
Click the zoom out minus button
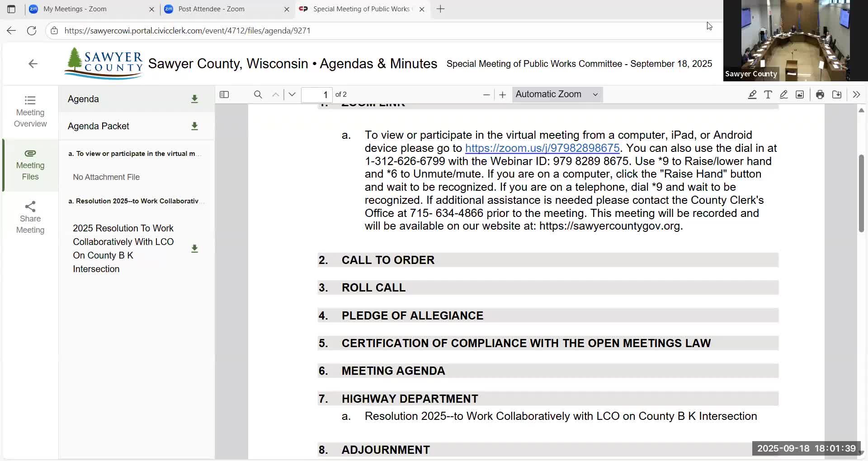(x=486, y=94)
